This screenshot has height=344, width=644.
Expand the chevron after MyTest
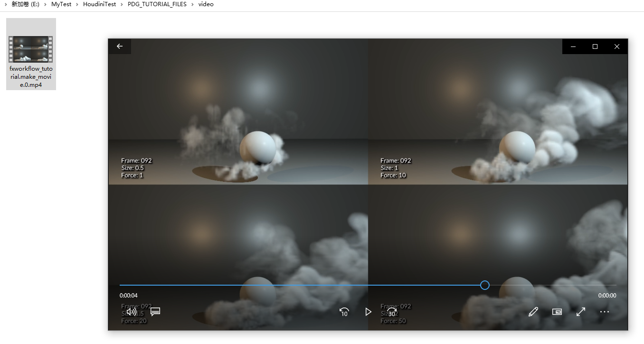77,4
